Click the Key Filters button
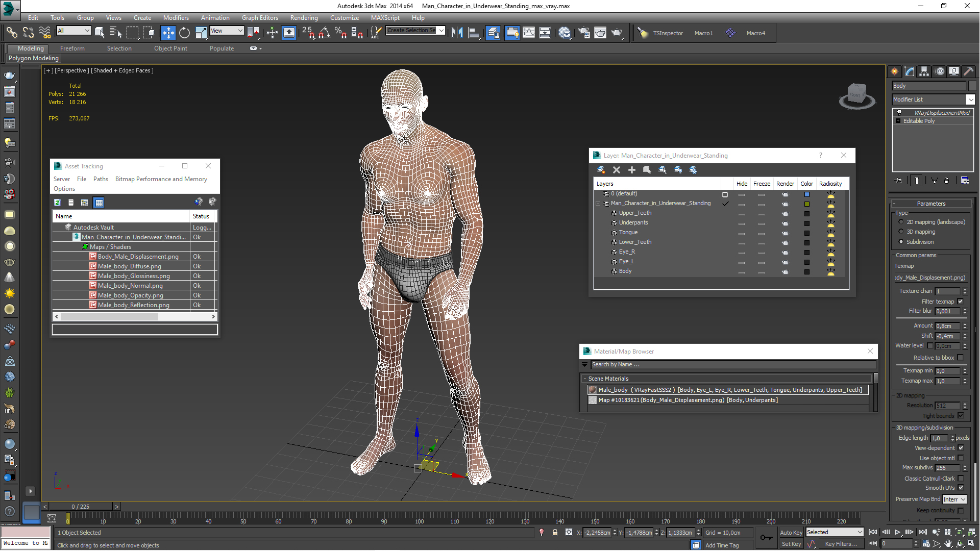Viewport: 980px width, 551px height. [841, 544]
